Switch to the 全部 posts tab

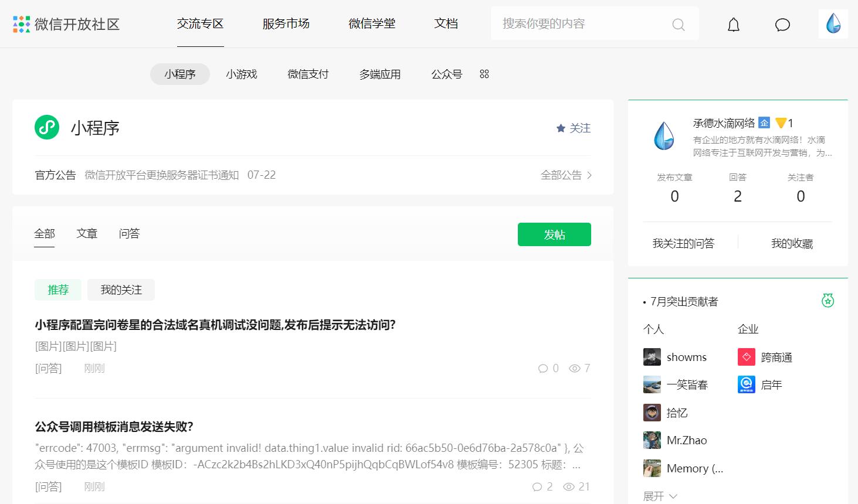(45, 234)
